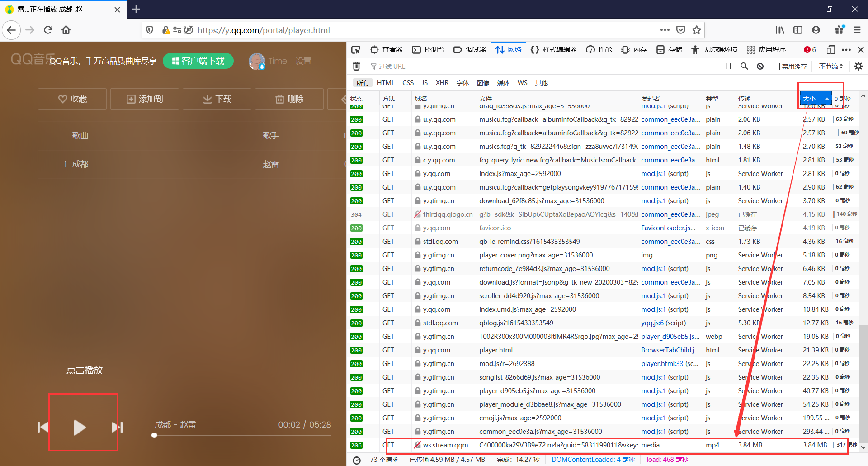868x466 pixels.
Task: Toggle responsive design mode icon
Action: click(x=831, y=50)
